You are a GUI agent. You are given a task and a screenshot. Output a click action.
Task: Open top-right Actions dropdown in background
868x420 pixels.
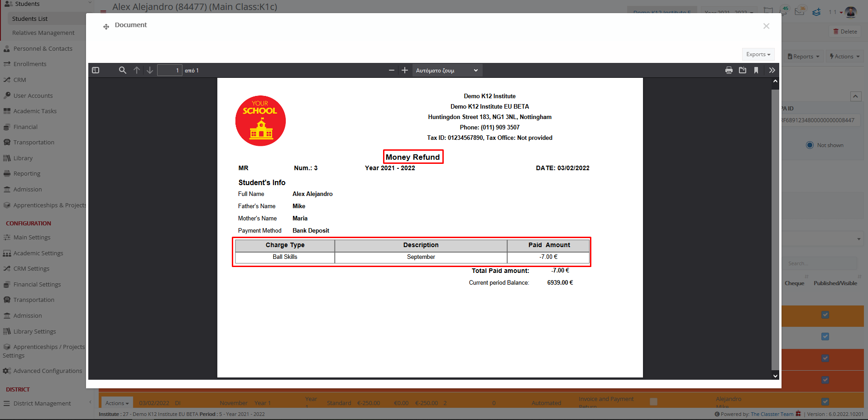point(844,57)
